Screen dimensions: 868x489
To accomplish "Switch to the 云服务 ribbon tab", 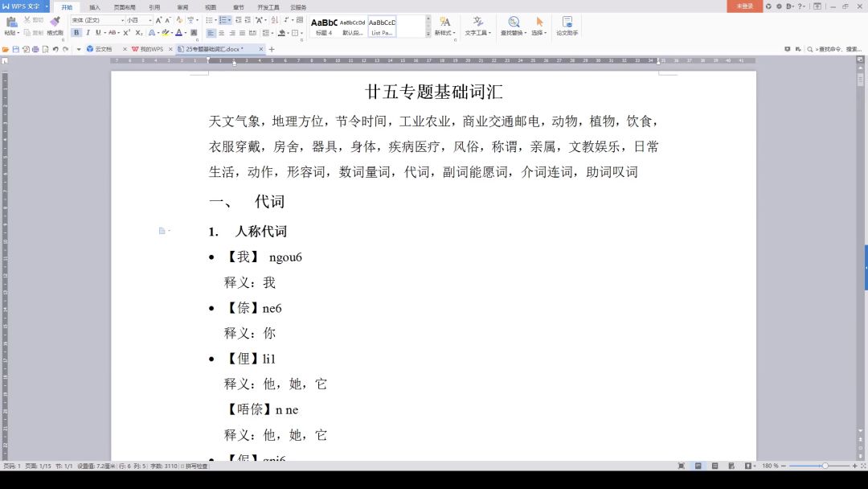I will click(x=298, y=7).
